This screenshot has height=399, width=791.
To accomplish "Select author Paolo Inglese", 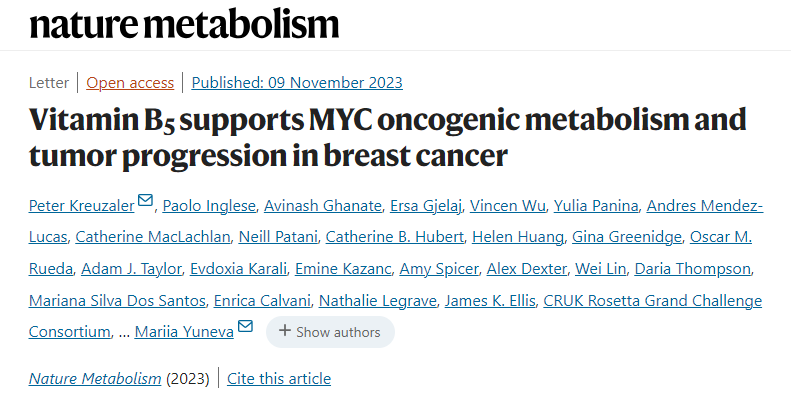I will pos(209,206).
